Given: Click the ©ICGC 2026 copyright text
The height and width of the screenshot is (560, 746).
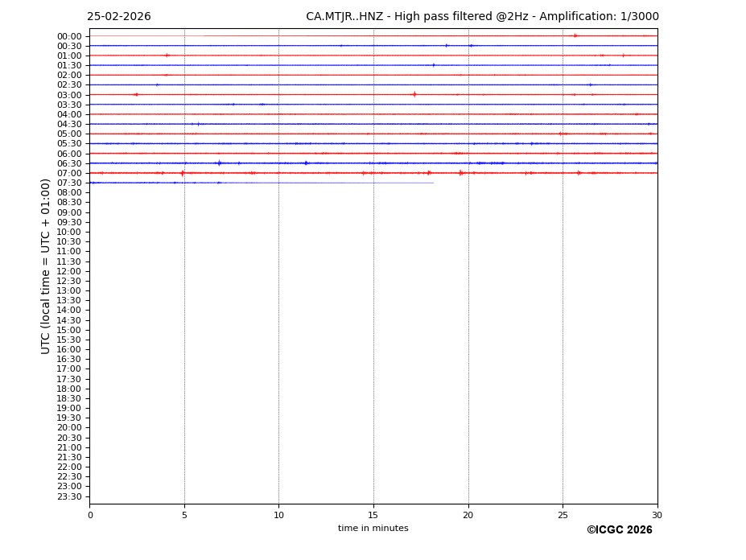Looking at the screenshot, I should point(619,530).
